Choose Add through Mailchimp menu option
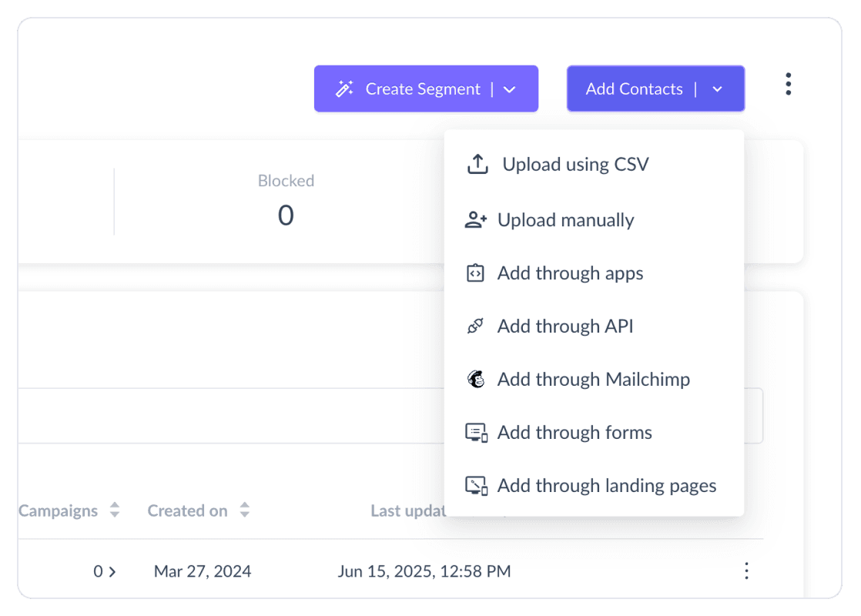861x616 pixels. click(x=593, y=380)
